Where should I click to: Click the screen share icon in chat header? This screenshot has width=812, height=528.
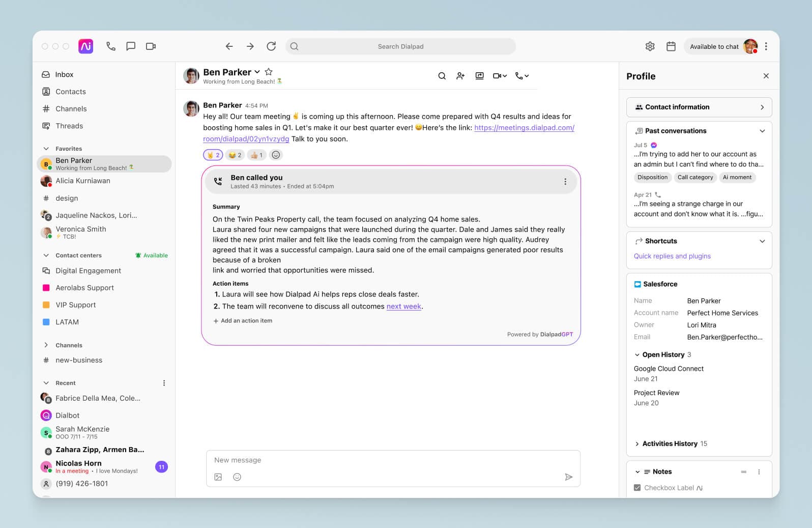(x=479, y=76)
